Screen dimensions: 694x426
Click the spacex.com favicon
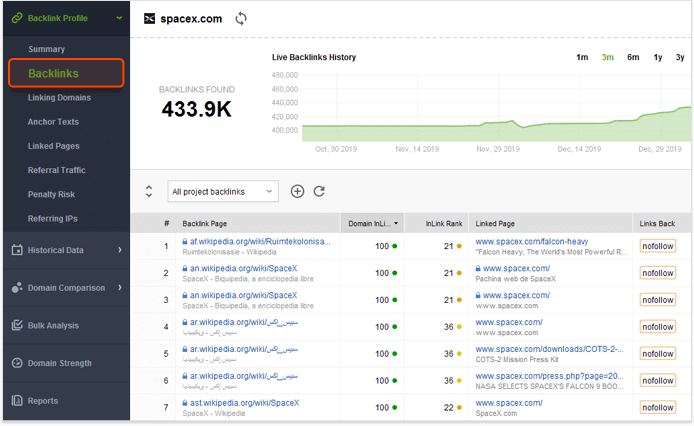[150, 19]
